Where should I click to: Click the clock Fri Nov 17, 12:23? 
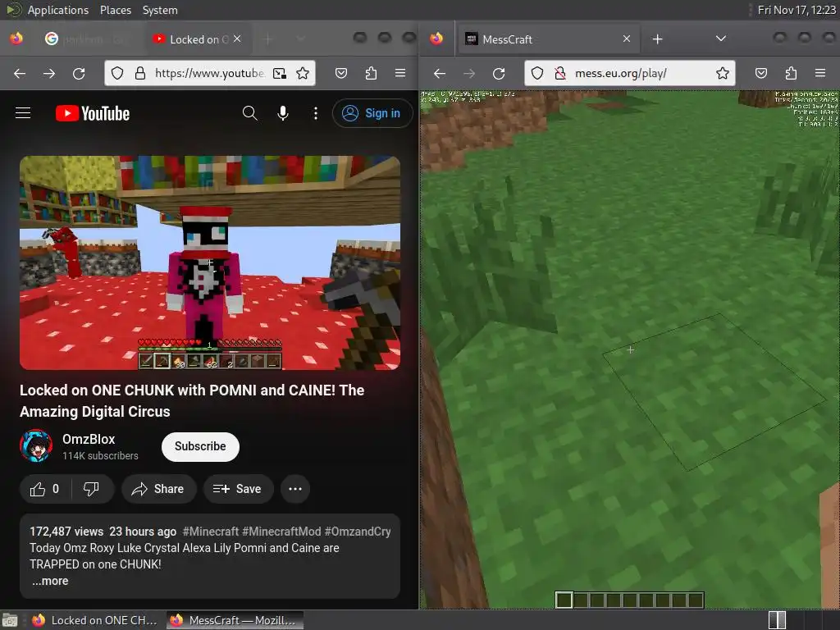(796, 10)
